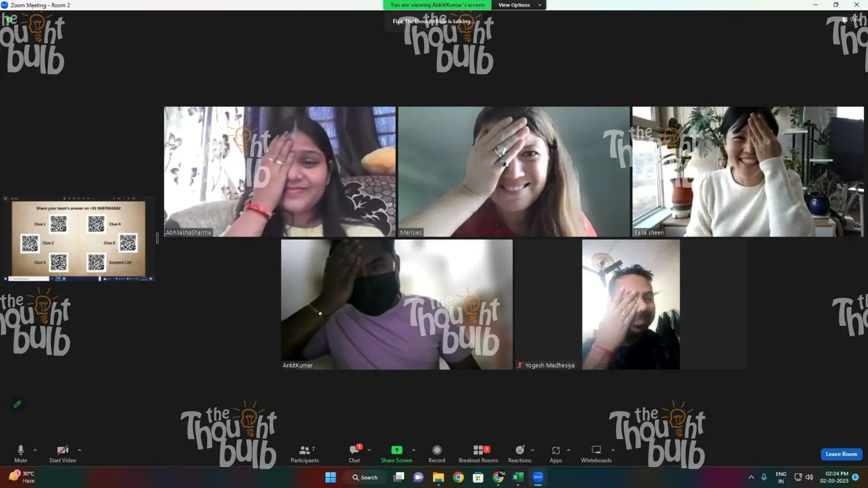Mute the microphone in Zoom

click(x=21, y=453)
